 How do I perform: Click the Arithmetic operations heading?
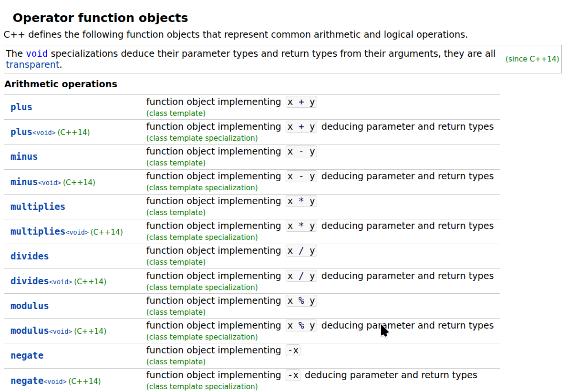click(61, 84)
